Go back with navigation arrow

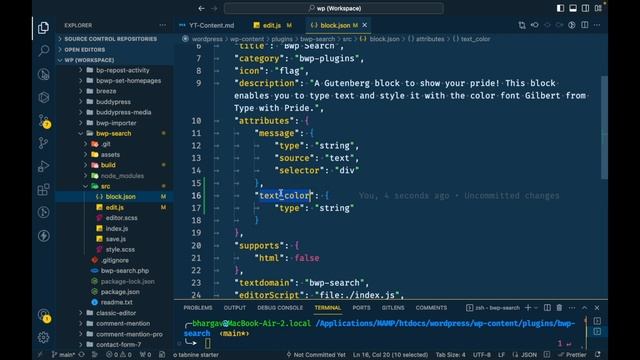(201, 8)
